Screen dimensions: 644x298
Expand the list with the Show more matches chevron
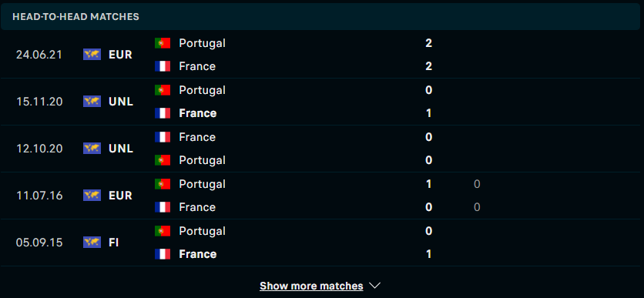click(x=374, y=286)
